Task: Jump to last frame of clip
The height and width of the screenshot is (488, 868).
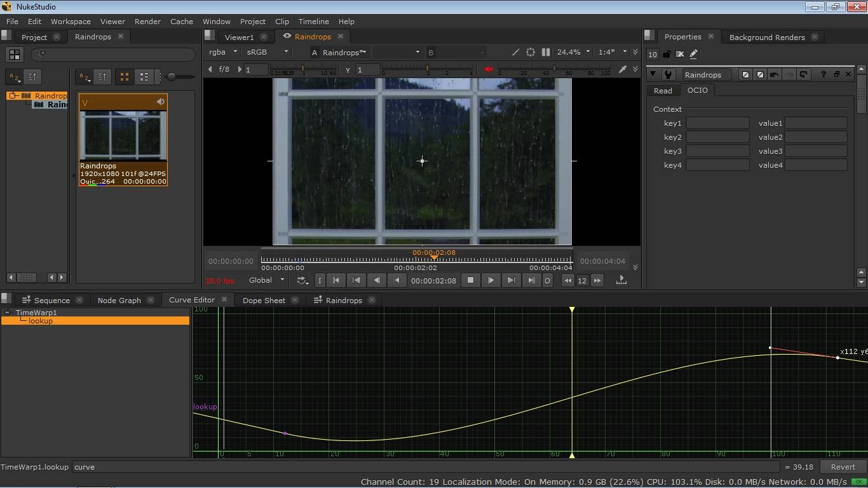Action: [531, 280]
